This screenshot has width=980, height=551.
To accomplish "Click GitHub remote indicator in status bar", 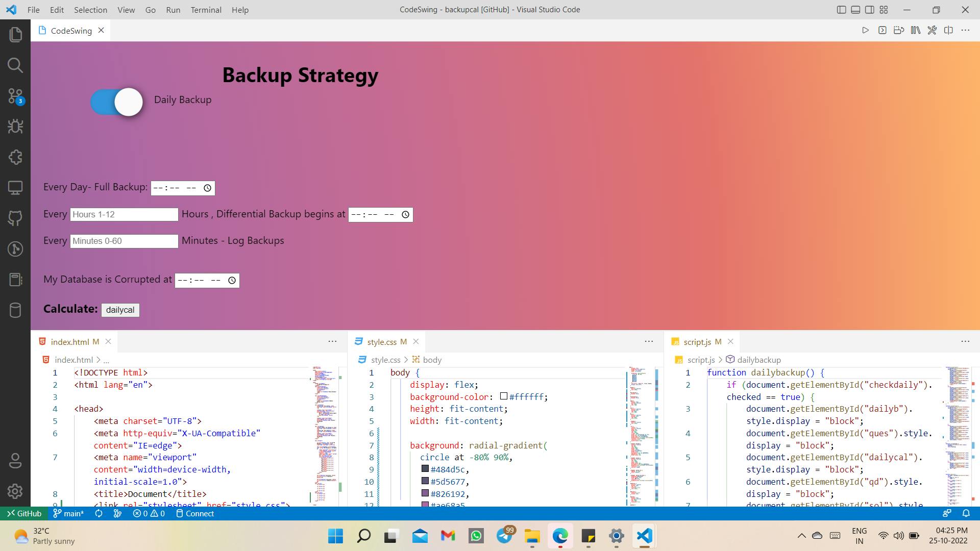I will pos(24,514).
